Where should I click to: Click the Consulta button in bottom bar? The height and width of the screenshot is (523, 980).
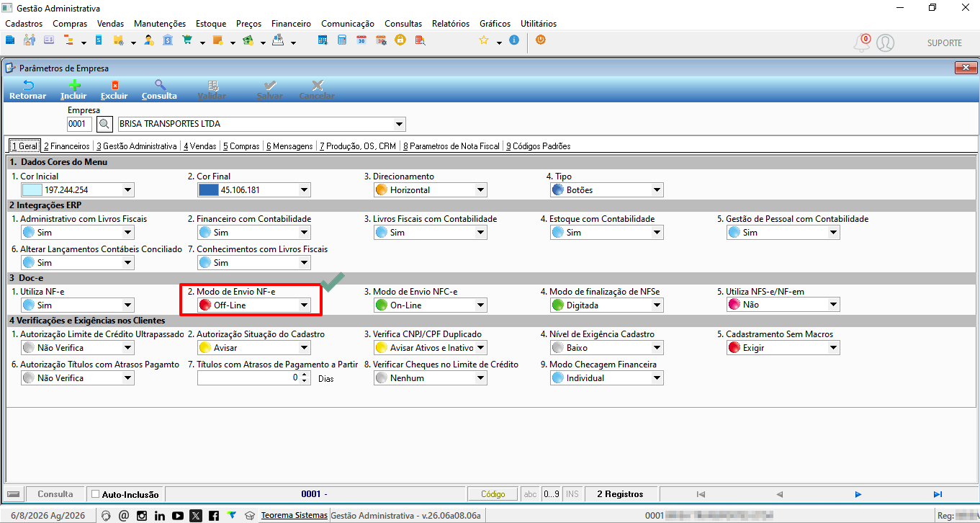click(x=55, y=494)
